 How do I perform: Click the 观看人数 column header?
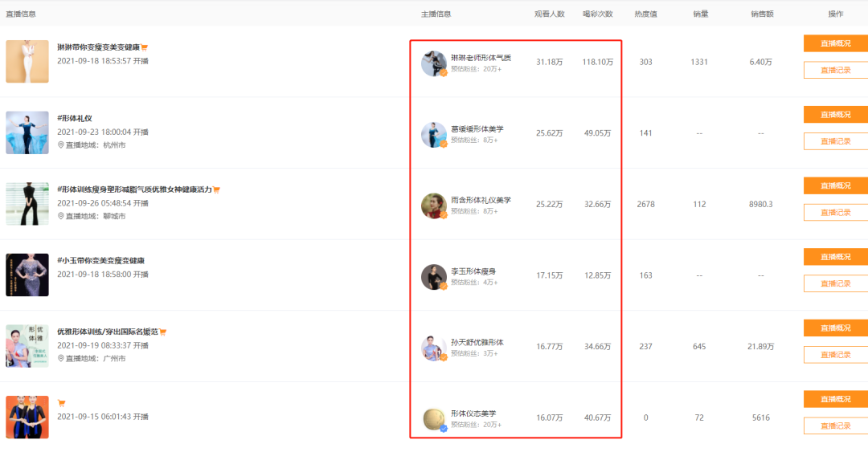[x=549, y=14]
